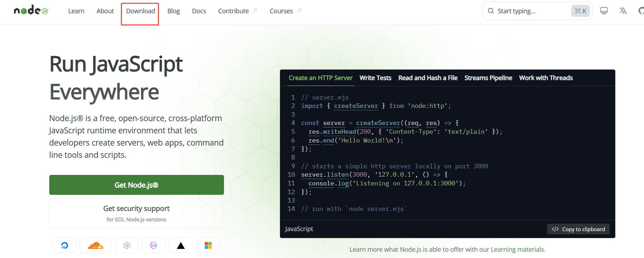This screenshot has height=258, width=644.
Task: Click Get security support for EOL versions
Action: [x=137, y=214]
